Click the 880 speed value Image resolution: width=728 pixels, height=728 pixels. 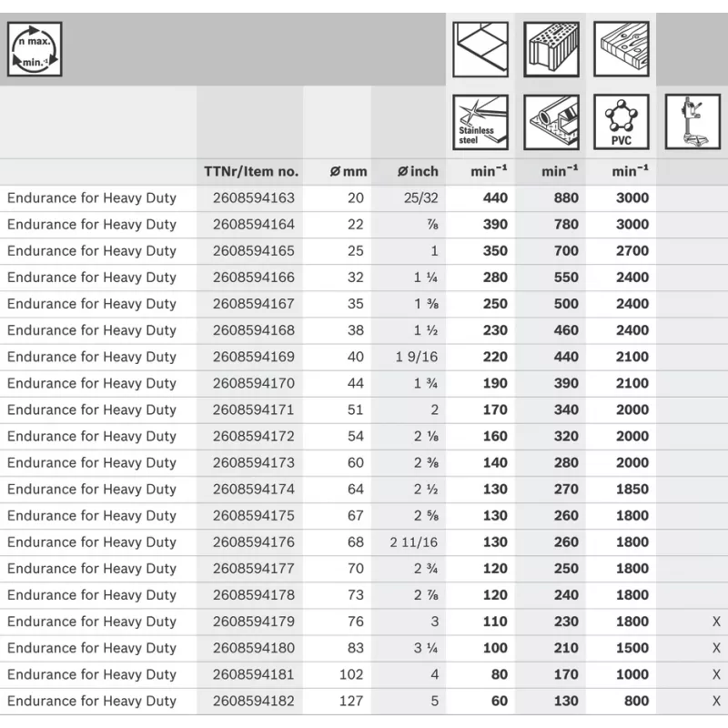[x=566, y=197]
